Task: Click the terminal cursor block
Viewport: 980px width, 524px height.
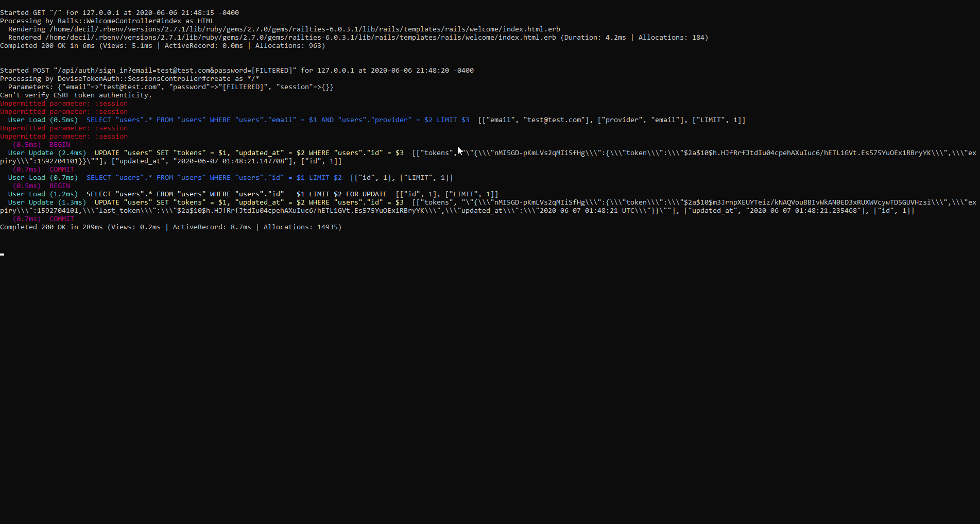Action: 2,254
